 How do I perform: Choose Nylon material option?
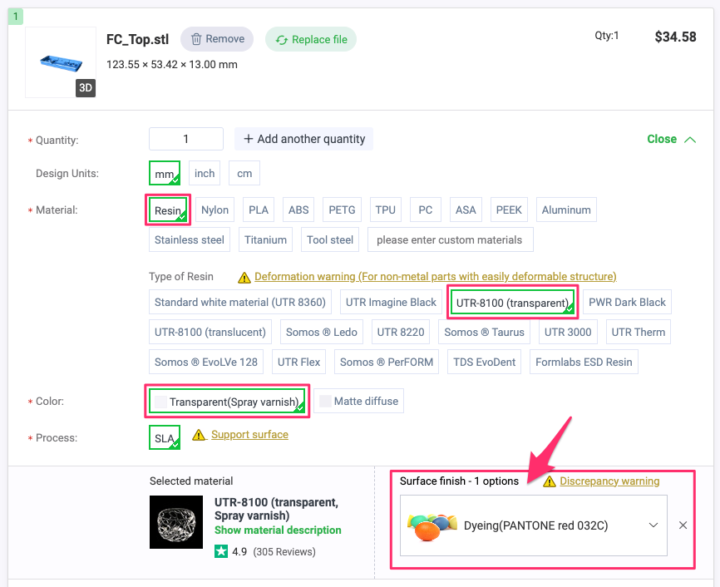[215, 210]
